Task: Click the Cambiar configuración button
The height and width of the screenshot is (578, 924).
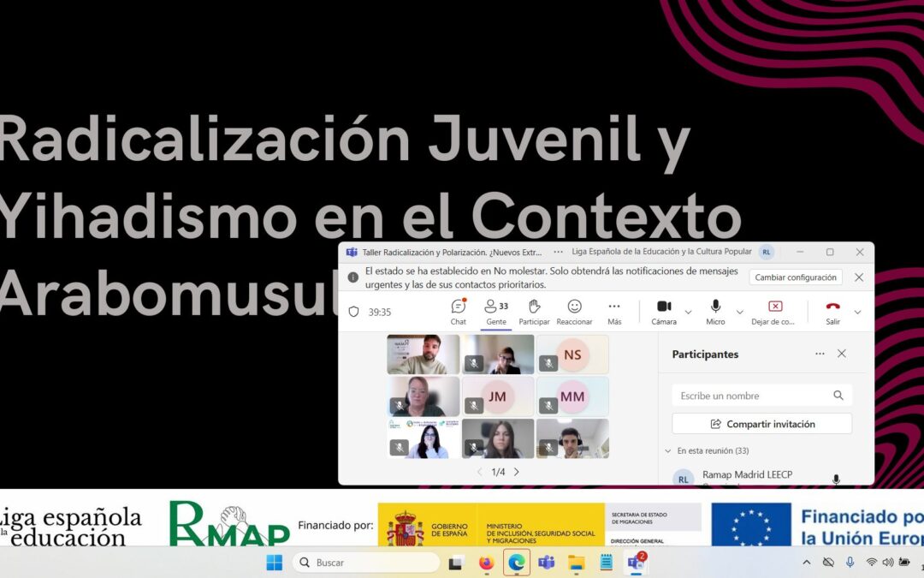Action: pos(796,277)
